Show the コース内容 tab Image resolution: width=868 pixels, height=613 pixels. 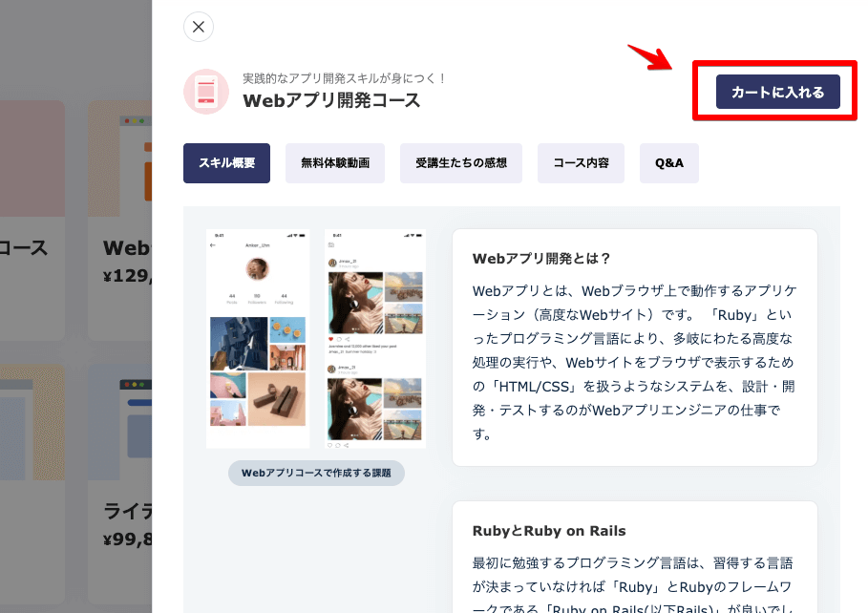(581, 163)
